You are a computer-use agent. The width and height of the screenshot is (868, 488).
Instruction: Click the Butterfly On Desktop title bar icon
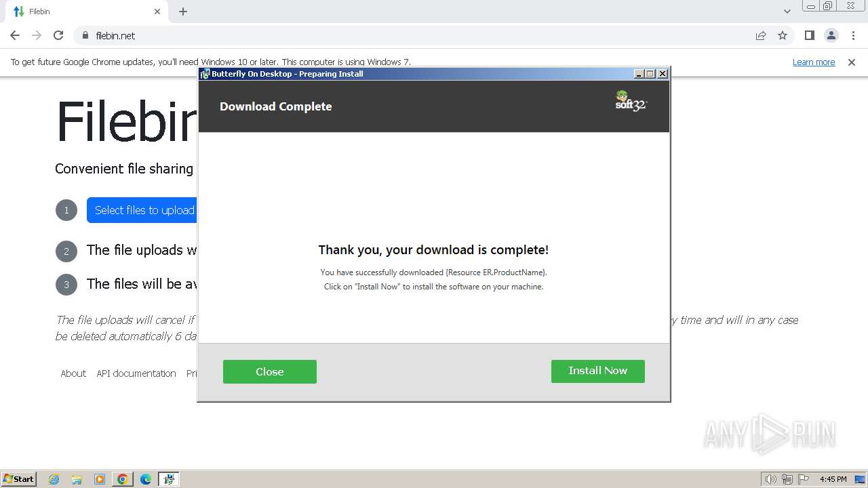click(205, 74)
